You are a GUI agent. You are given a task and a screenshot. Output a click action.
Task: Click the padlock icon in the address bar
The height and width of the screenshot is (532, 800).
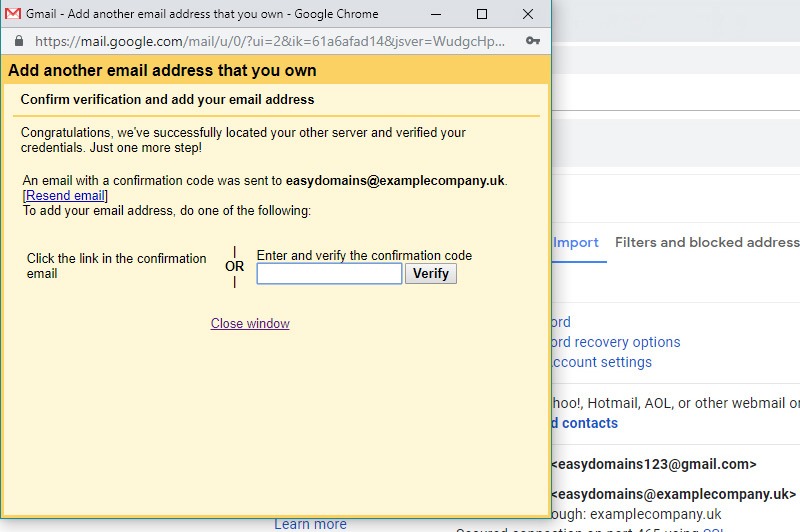[x=19, y=41]
